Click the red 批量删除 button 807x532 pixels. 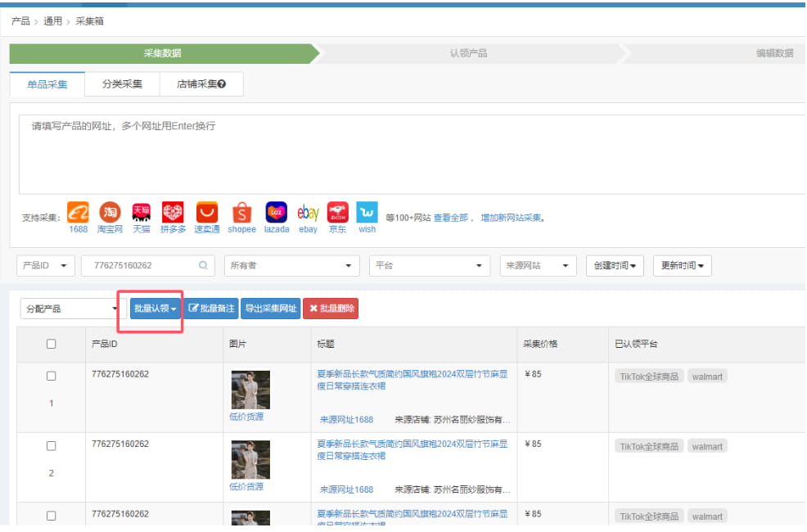point(331,309)
